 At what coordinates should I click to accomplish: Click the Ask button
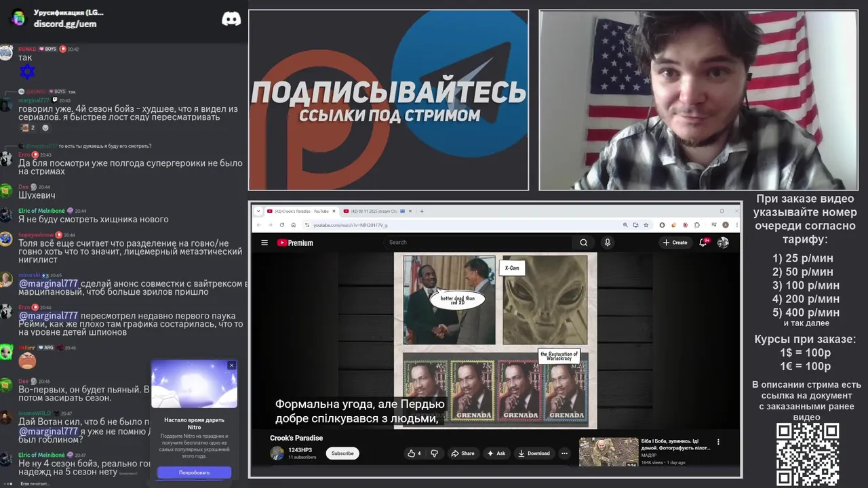(496, 453)
